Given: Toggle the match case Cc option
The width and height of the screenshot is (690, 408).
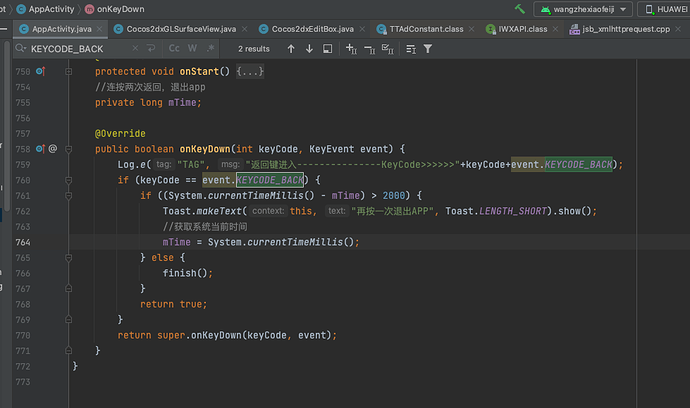Looking at the screenshot, I should click(x=175, y=48).
